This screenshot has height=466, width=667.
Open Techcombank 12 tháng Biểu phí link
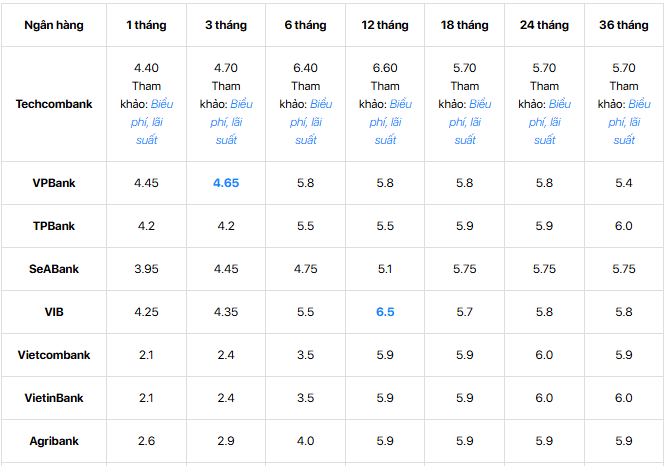[x=385, y=122]
